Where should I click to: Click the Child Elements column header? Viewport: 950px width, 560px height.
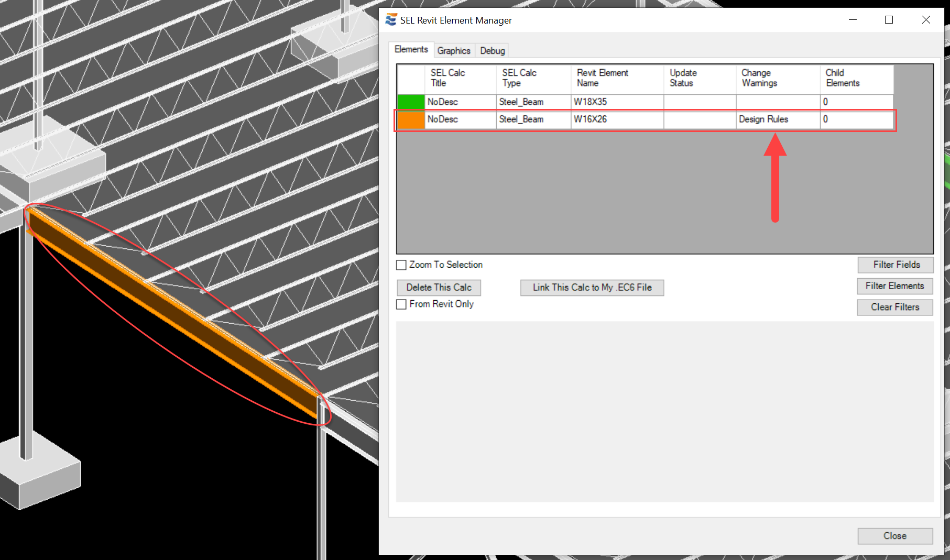pos(857,79)
